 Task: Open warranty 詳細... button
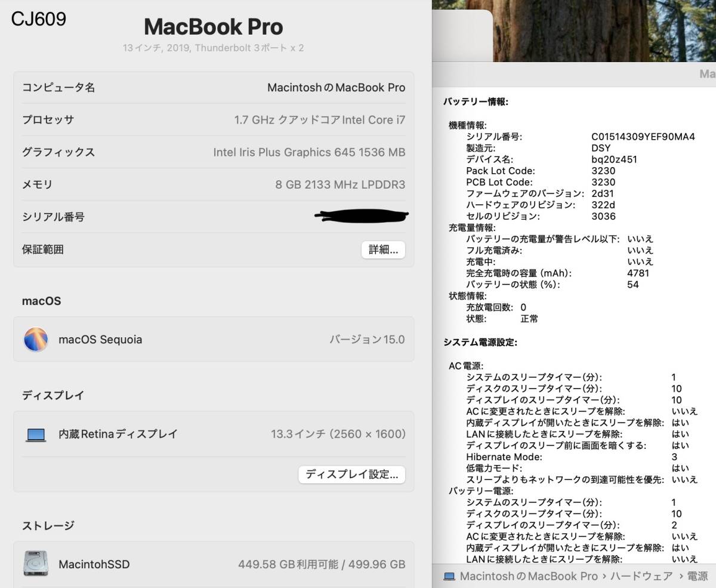(x=383, y=250)
